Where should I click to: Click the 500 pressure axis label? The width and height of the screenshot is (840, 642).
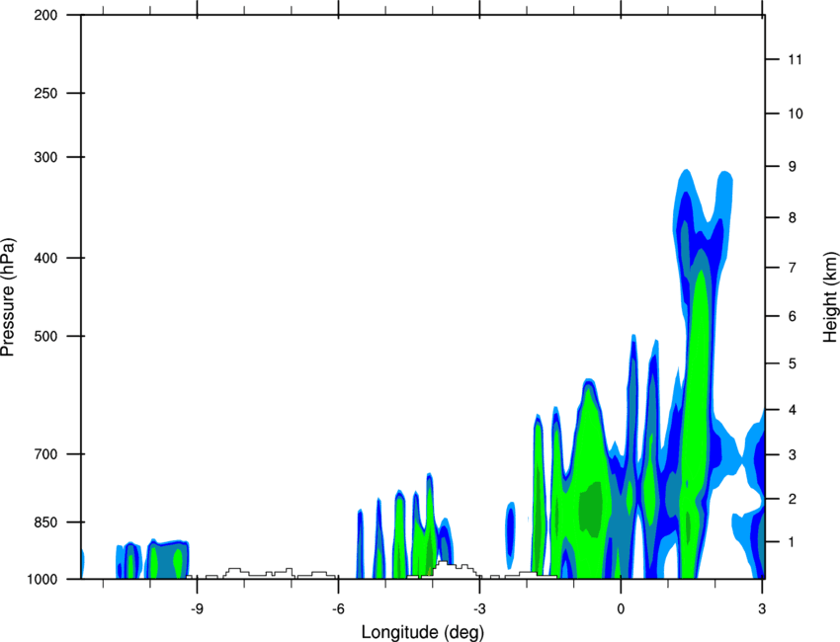[45, 336]
